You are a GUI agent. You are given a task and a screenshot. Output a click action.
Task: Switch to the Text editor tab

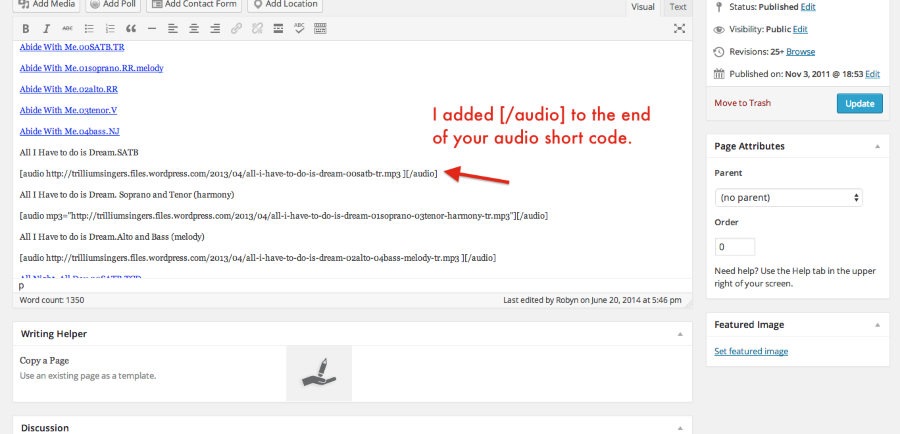tap(678, 7)
